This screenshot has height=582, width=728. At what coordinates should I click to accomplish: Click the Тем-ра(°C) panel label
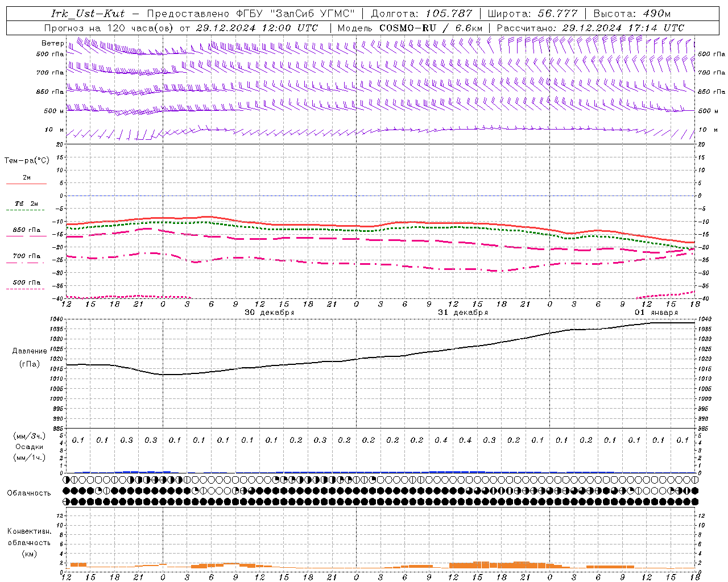click(x=27, y=161)
